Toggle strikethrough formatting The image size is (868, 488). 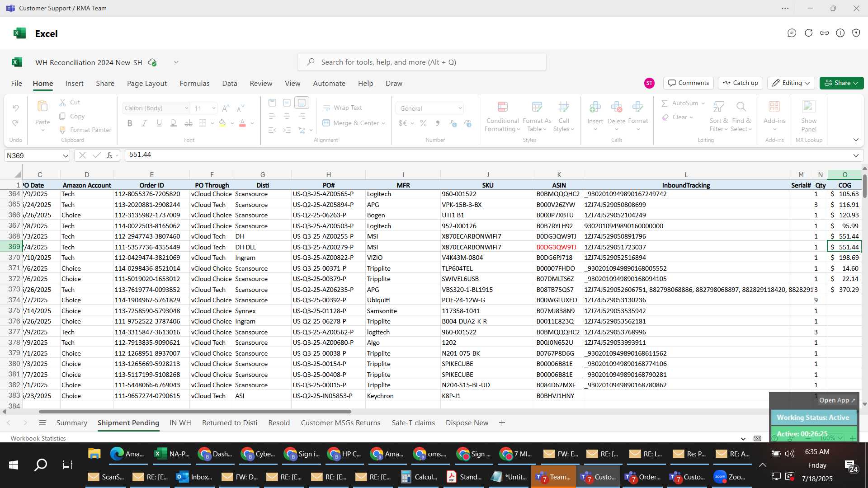click(x=189, y=123)
